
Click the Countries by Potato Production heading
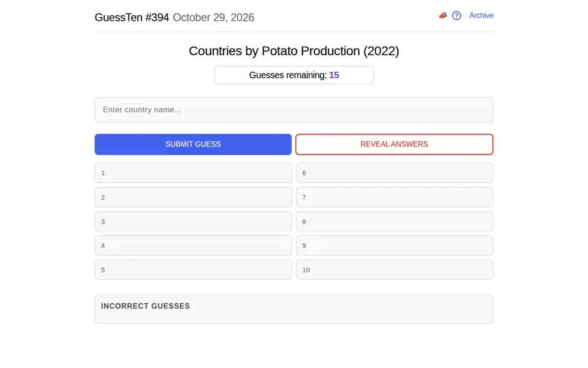[293, 51]
